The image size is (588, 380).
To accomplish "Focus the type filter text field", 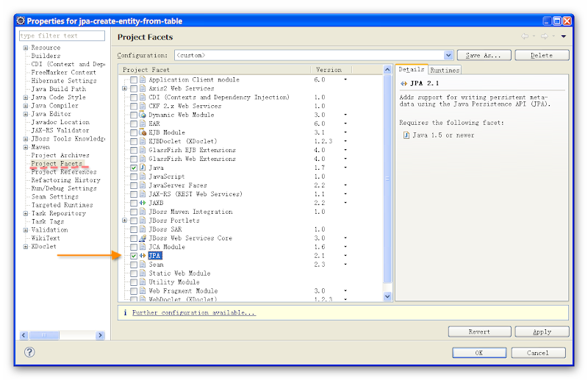I will [62, 35].
